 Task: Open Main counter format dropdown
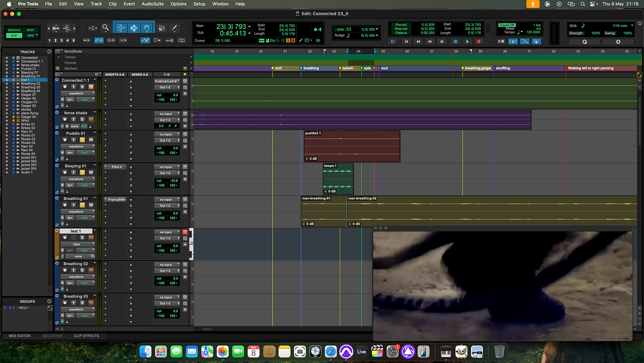point(249,26)
